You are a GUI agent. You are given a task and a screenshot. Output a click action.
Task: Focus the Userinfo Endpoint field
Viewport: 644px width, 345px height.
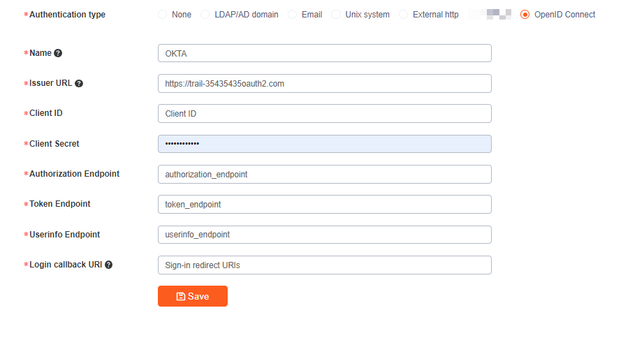[x=325, y=235]
